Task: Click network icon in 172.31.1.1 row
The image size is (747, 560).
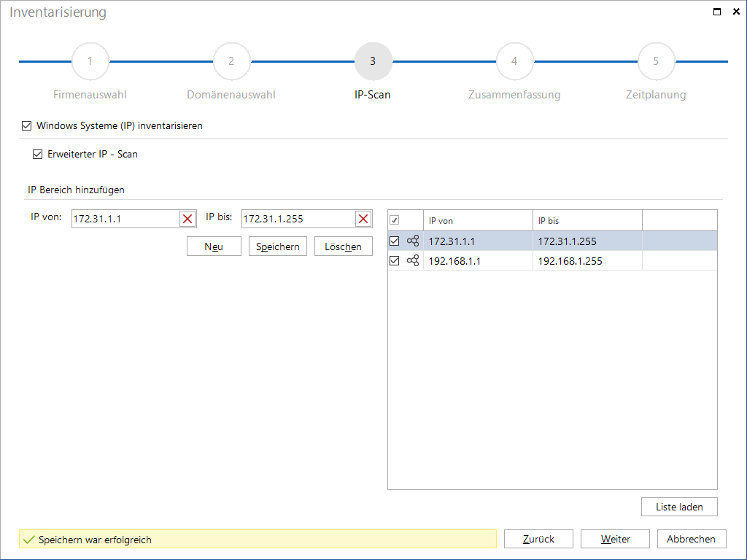Action: point(413,241)
